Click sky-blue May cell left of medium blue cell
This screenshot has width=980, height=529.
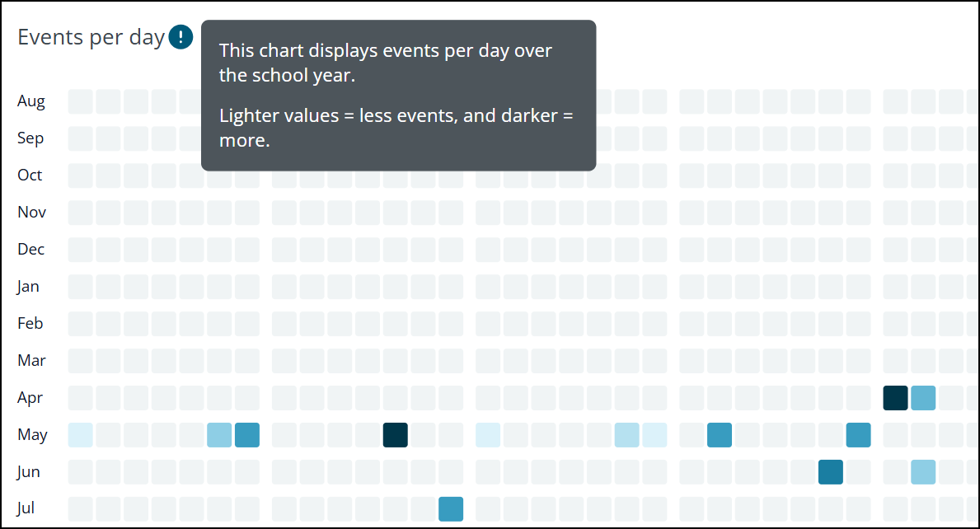pos(219,435)
